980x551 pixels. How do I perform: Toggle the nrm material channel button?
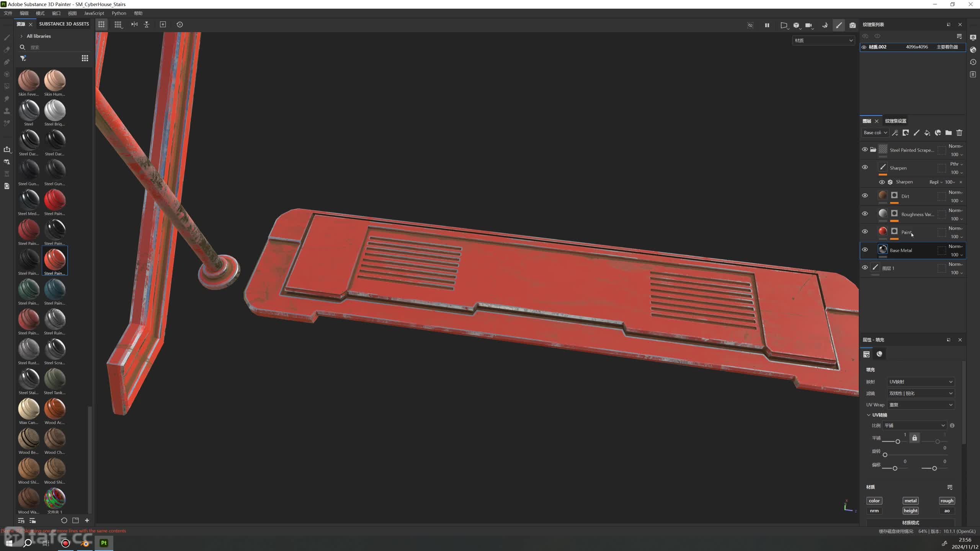pyautogui.click(x=874, y=511)
